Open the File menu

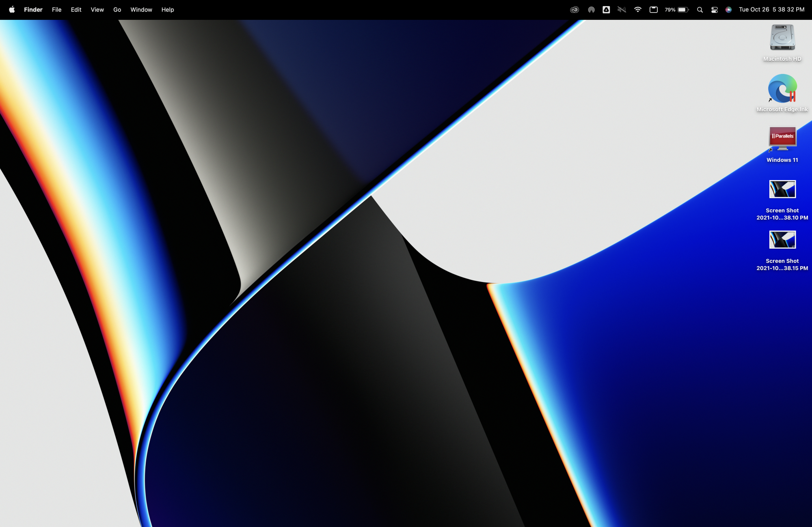pyautogui.click(x=56, y=10)
